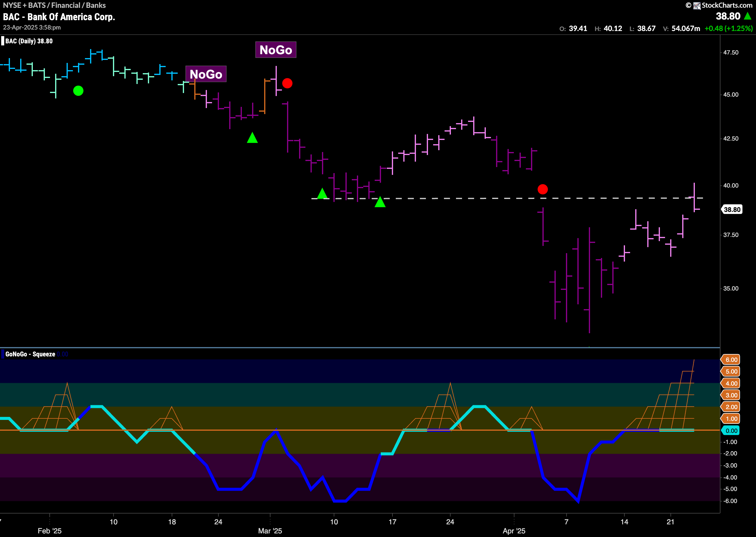This screenshot has height=537, width=756.
Task: Click the 35.00 price axis label
Action: click(x=730, y=288)
